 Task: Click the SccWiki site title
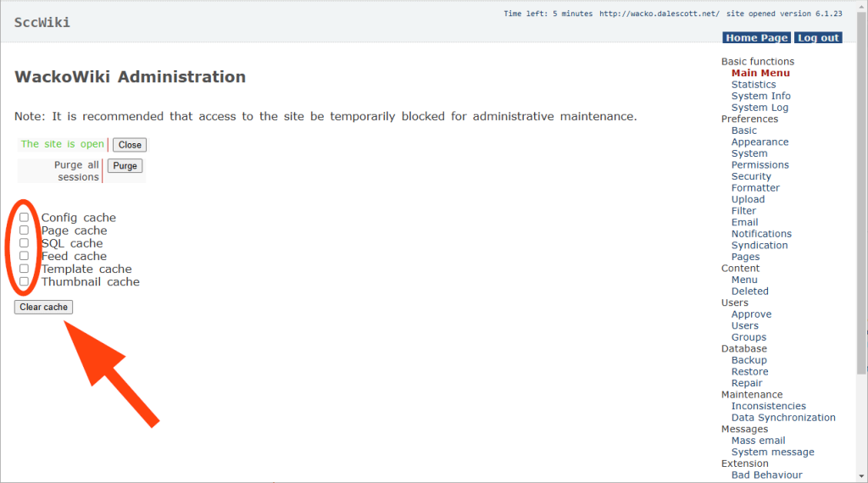point(42,22)
